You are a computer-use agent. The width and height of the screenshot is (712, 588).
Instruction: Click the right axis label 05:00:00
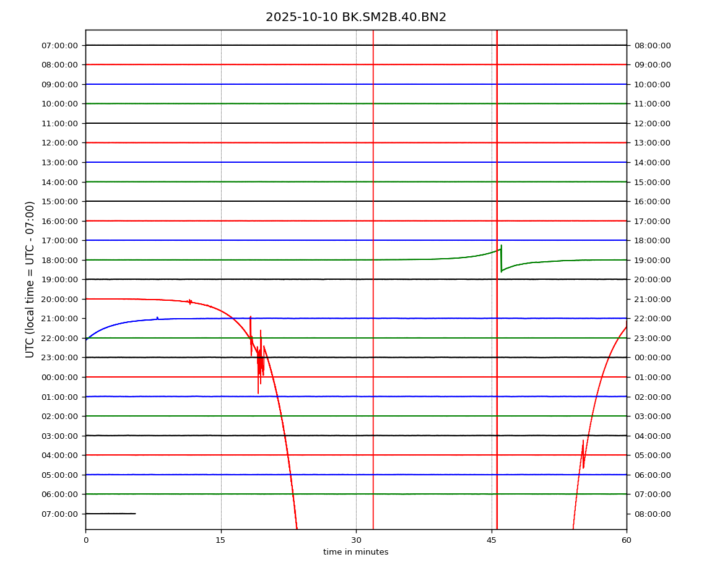[652, 455]
